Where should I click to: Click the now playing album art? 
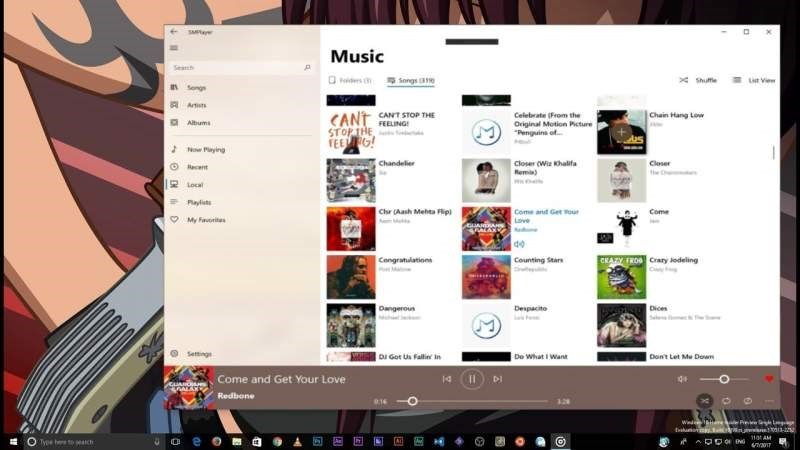pyautogui.click(x=189, y=388)
